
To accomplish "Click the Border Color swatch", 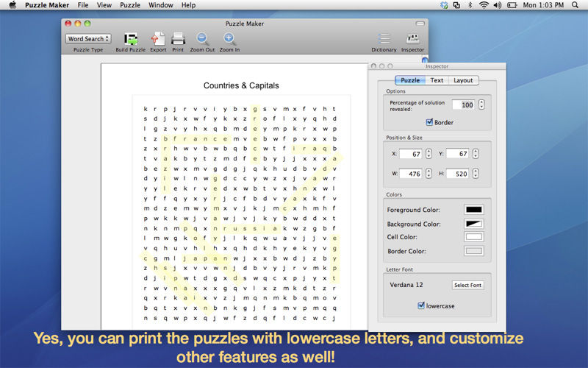I will (x=473, y=251).
